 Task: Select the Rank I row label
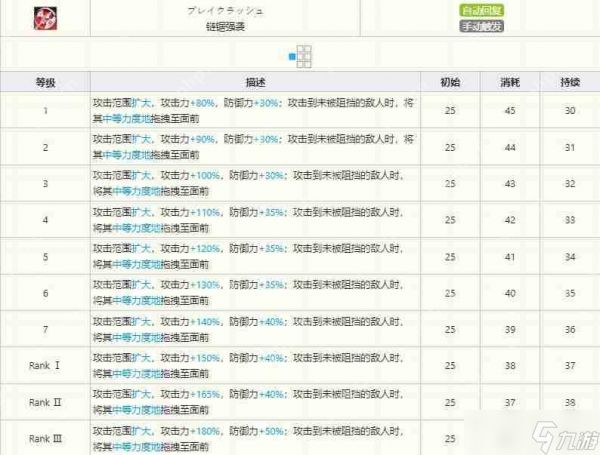(x=45, y=365)
